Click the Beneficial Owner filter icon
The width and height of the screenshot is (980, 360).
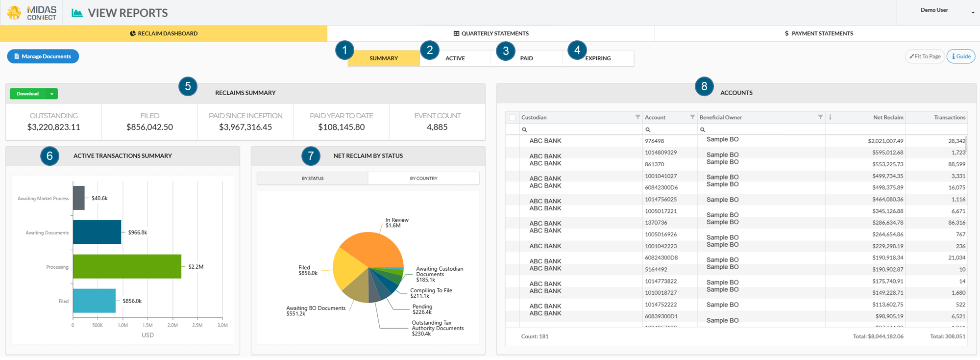(x=820, y=117)
